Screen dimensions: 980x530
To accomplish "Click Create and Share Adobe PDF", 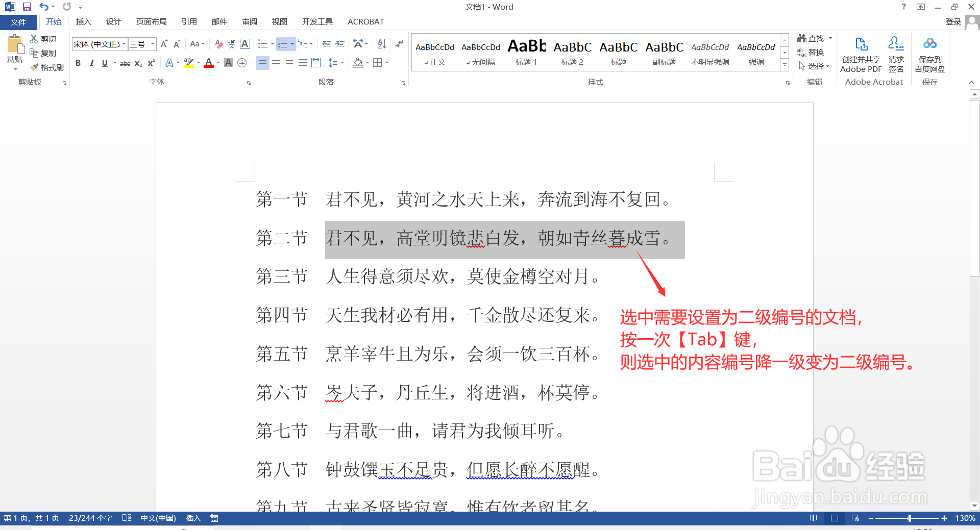I will point(861,55).
